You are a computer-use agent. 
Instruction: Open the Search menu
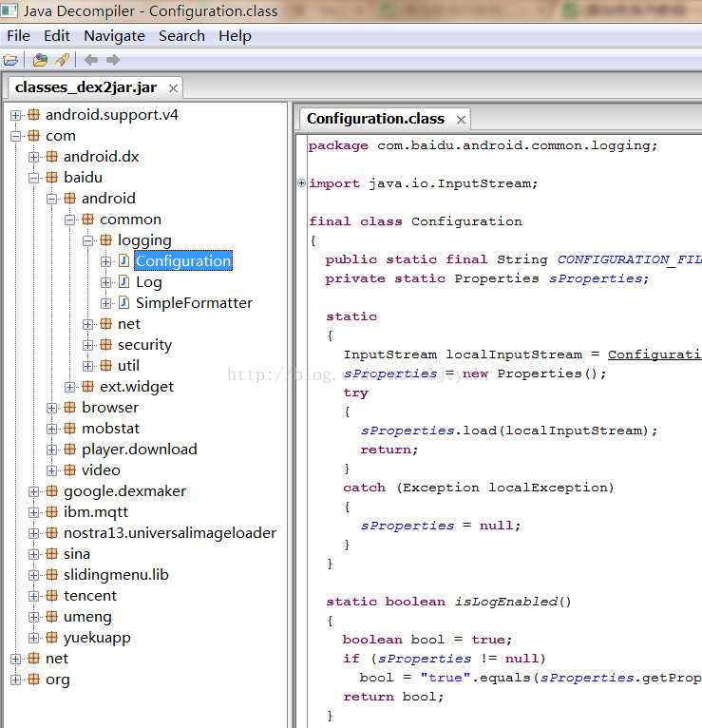181,36
